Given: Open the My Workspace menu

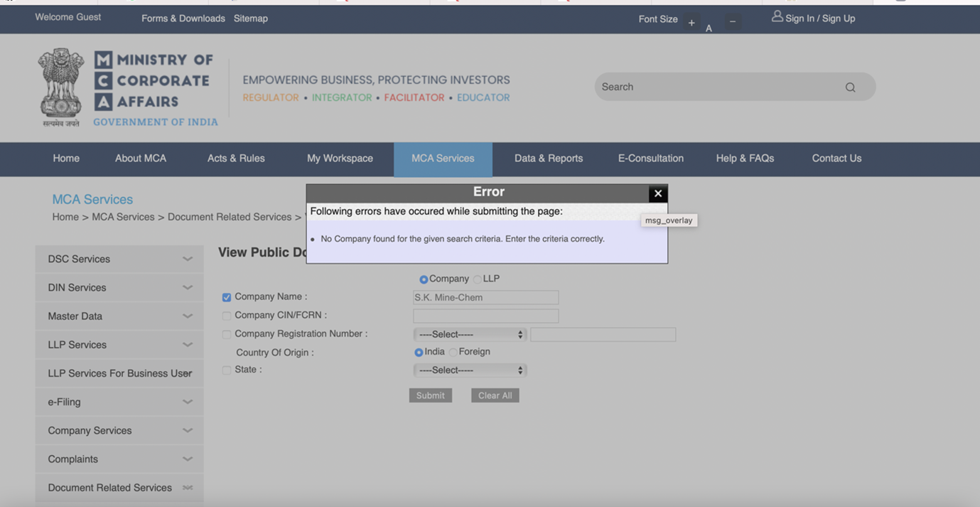Looking at the screenshot, I should pyautogui.click(x=340, y=159).
